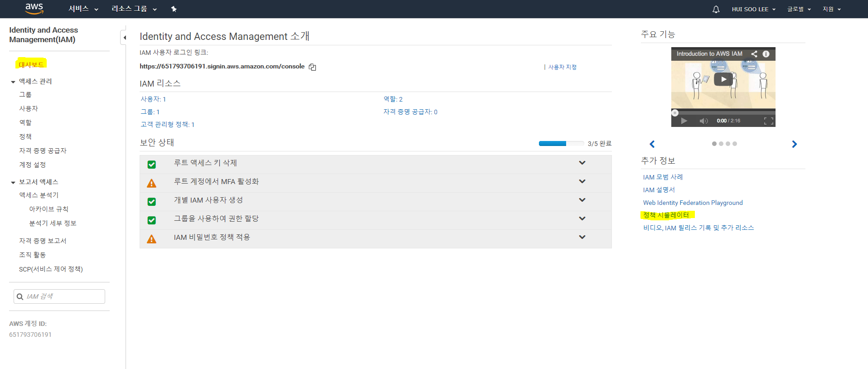Click the 자격 증명 공급자: 0 link
Viewport: 868px width, 369px height.
click(x=410, y=112)
